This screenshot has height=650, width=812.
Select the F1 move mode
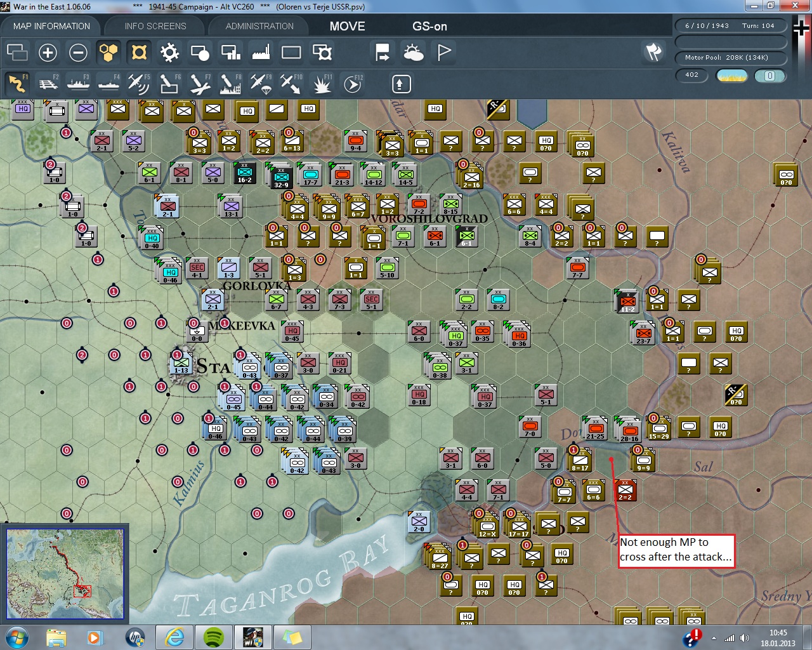point(17,84)
